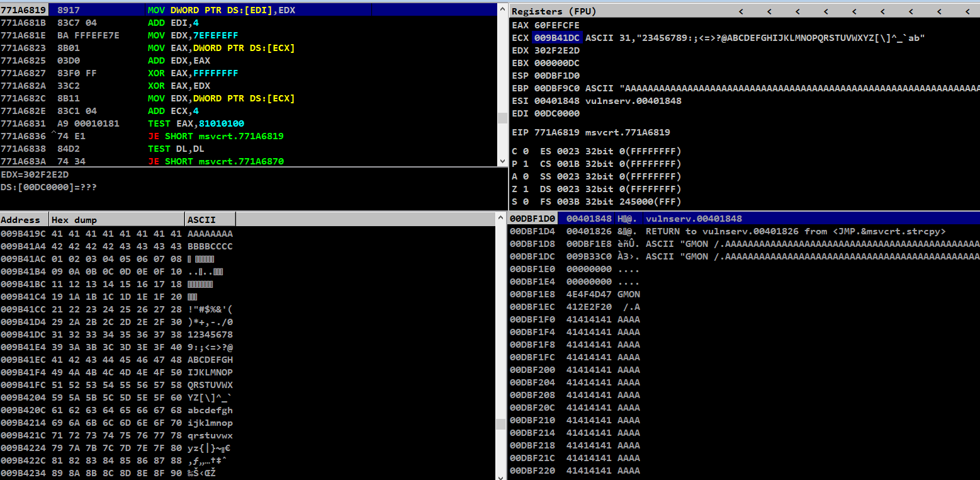
Task: Select the EBP register value 00DBF9C0
Action: coord(557,88)
